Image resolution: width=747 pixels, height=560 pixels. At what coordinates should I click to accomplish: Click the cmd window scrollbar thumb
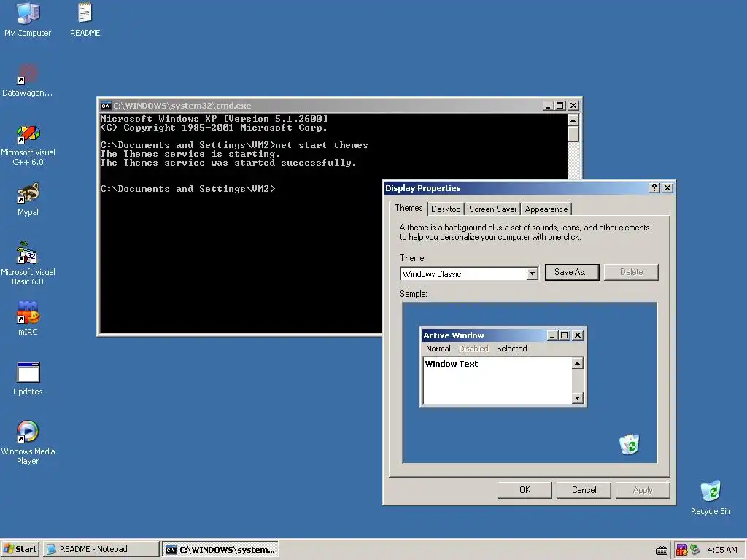pyautogui.click(x=573, y=134)
